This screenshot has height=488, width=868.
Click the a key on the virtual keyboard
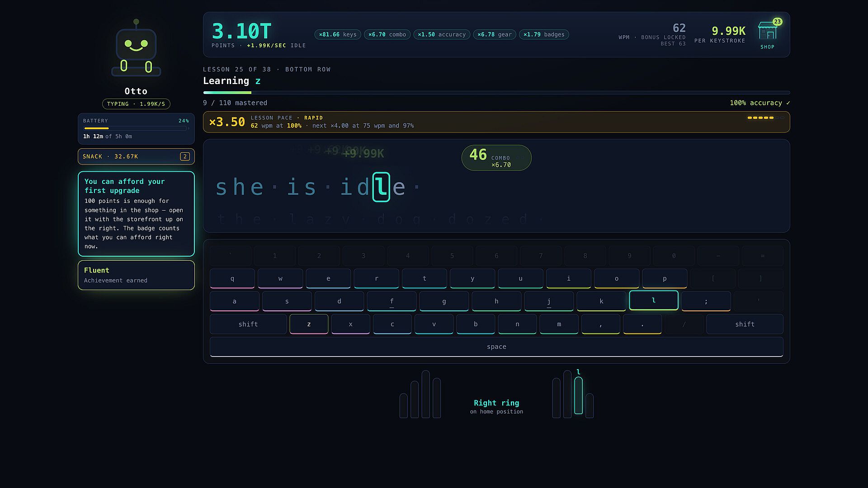(x=235, y=301)
